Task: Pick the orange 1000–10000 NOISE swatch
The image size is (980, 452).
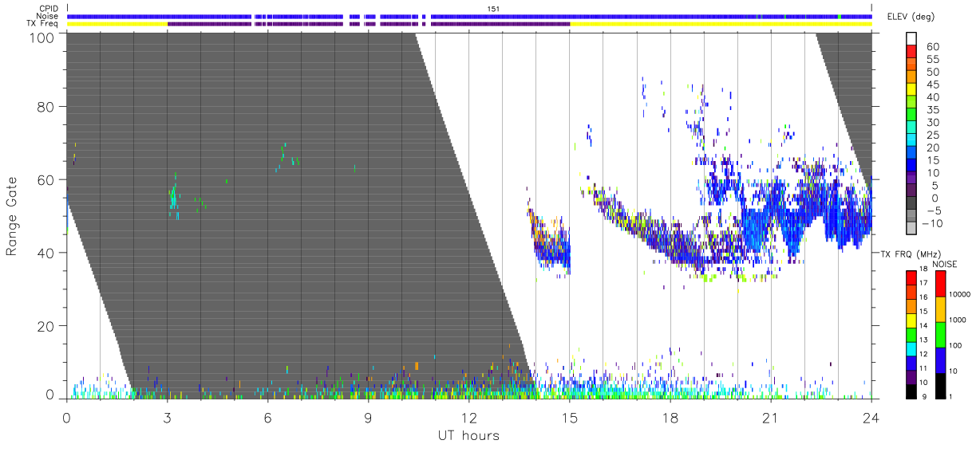Action: point(940,309)
